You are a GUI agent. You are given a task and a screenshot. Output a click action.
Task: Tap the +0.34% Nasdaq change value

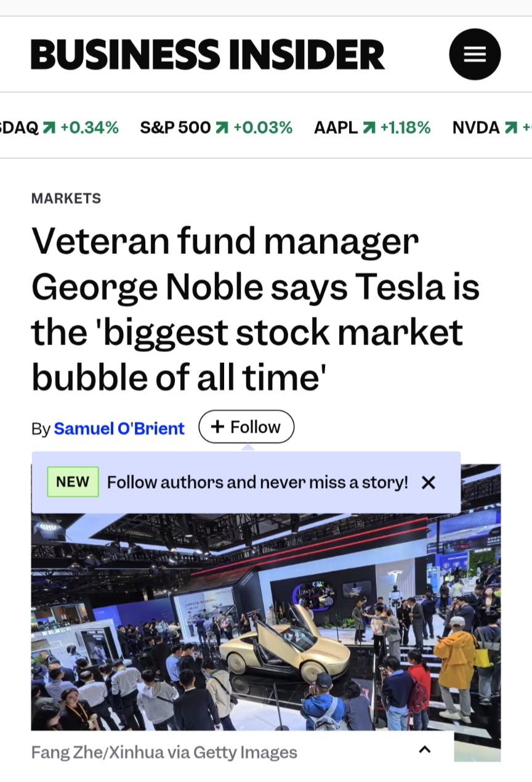(x=89, y=128)
